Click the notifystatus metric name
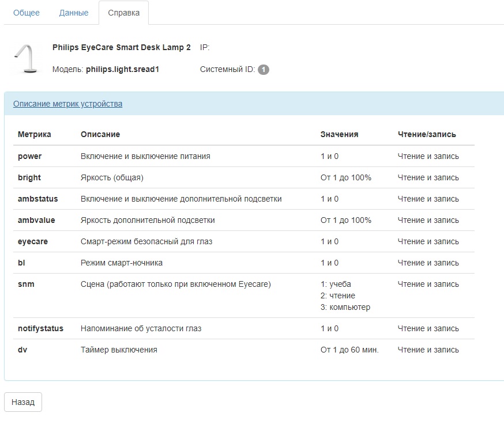504x432 pixels. tap(40, 328)
